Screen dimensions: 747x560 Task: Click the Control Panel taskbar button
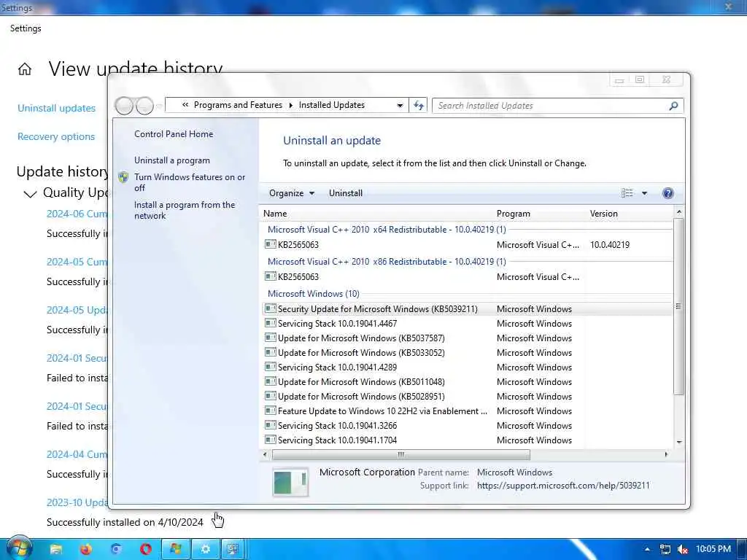coord(233,549)
